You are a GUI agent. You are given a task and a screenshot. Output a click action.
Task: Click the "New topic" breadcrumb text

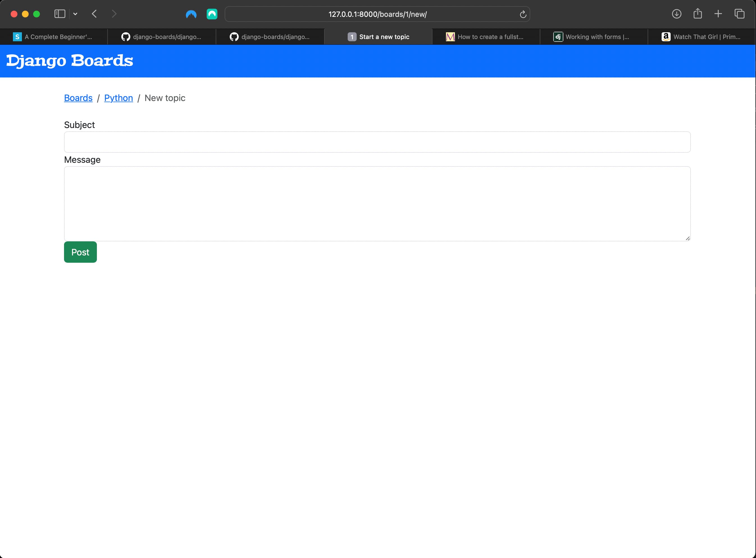point(165,98)
